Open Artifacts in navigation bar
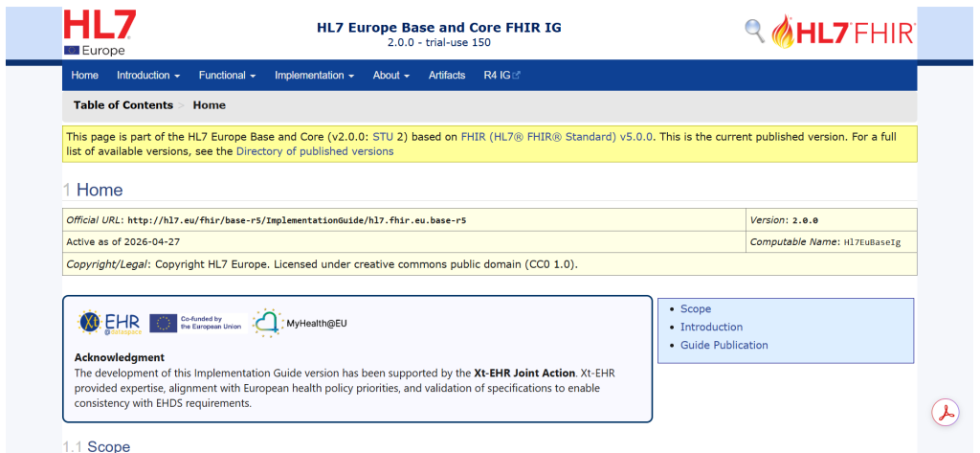 pos(447,75)
